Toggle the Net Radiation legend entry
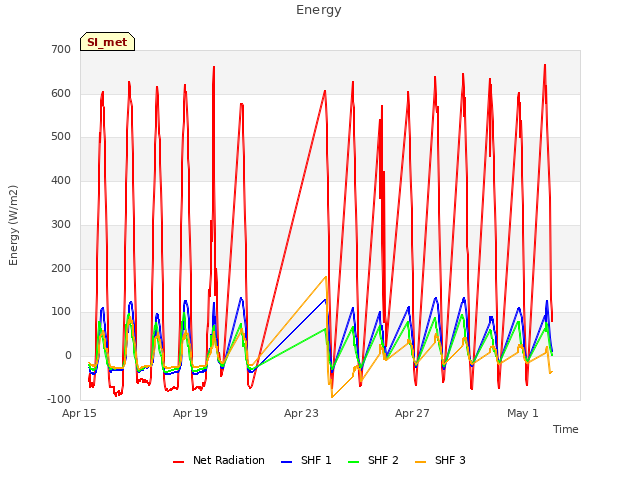The height and width of the screenshot is (480, 640). tap(219, 460)
